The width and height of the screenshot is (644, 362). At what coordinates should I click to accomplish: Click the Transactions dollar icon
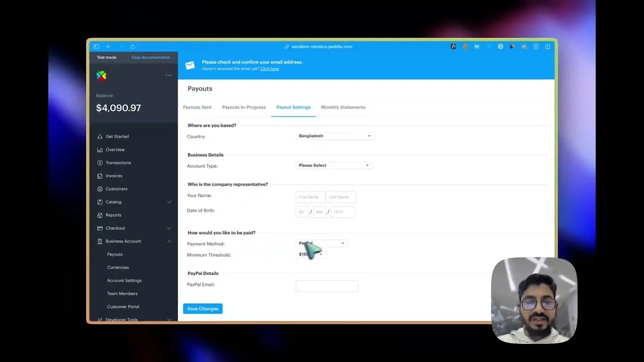coord(100,163)
